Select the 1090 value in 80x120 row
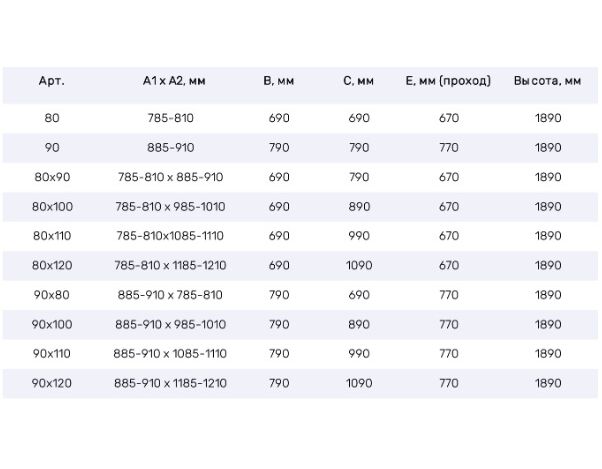Screen dimensions: 602x469 [x=359, y=265]
